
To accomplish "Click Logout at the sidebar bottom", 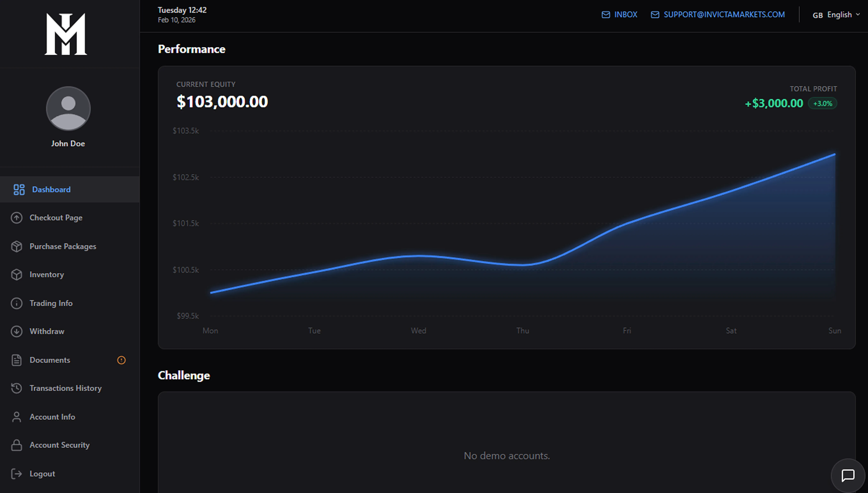I will 42,473.
